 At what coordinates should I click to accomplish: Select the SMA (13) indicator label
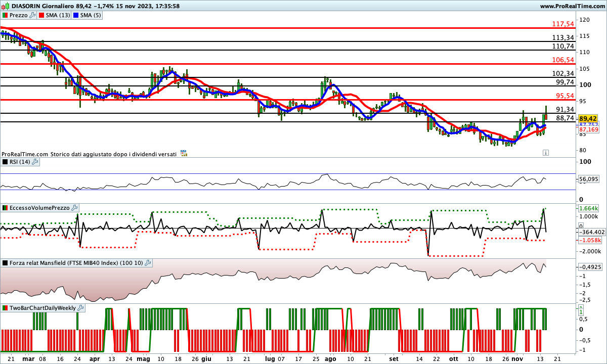pyautogui.click(x=58, y=15)
